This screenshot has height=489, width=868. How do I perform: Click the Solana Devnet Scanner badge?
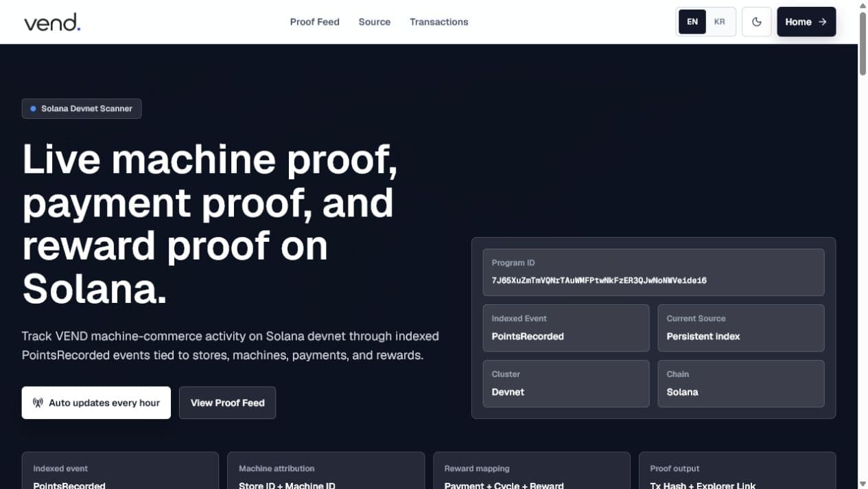click(82, 109)
